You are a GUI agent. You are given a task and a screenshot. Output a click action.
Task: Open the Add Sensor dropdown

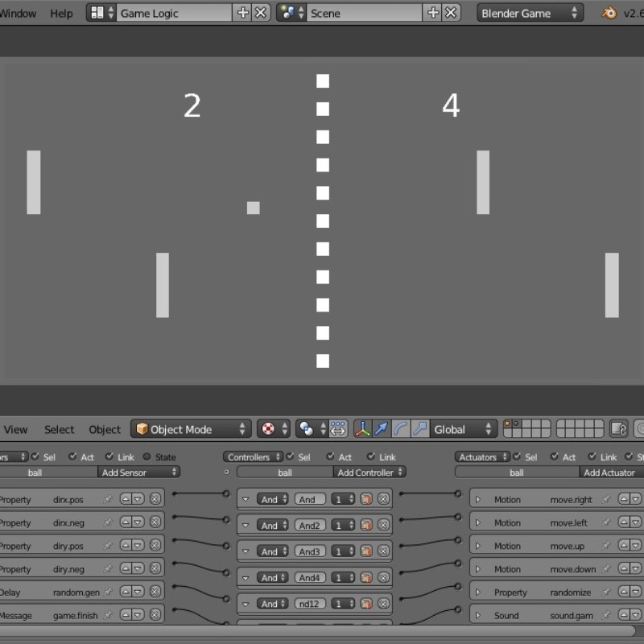[x=137, y=473]
